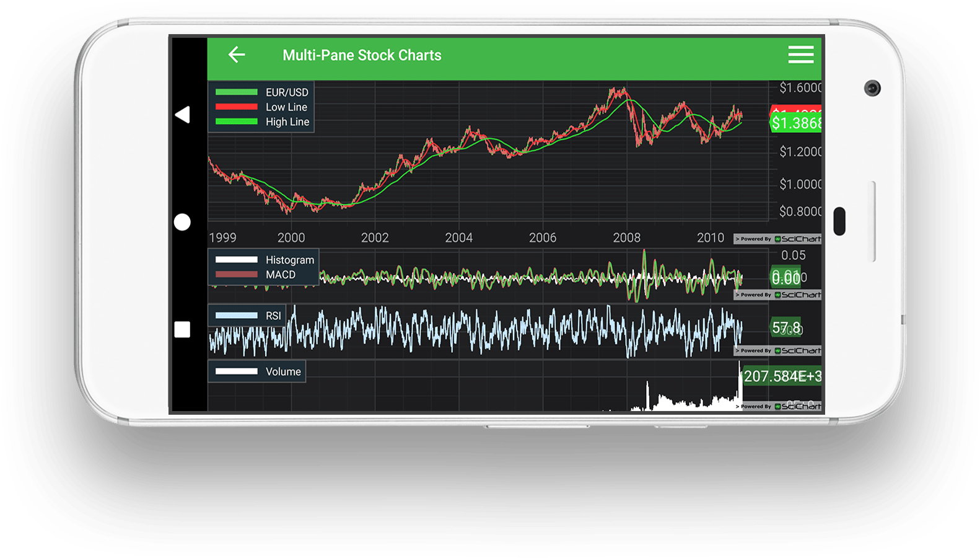
Task: Click the $1.2000 y-axis label
Action: [800, 152]
